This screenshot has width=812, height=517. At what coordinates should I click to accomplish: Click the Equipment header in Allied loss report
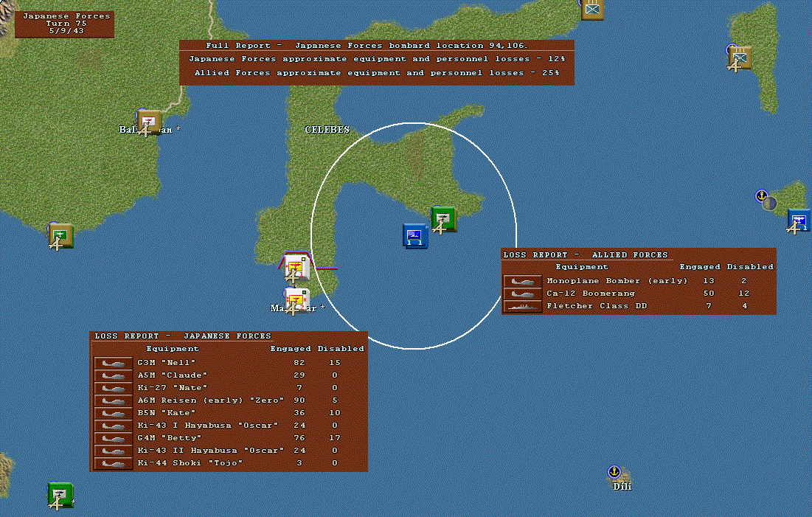[x=582, y=267]
